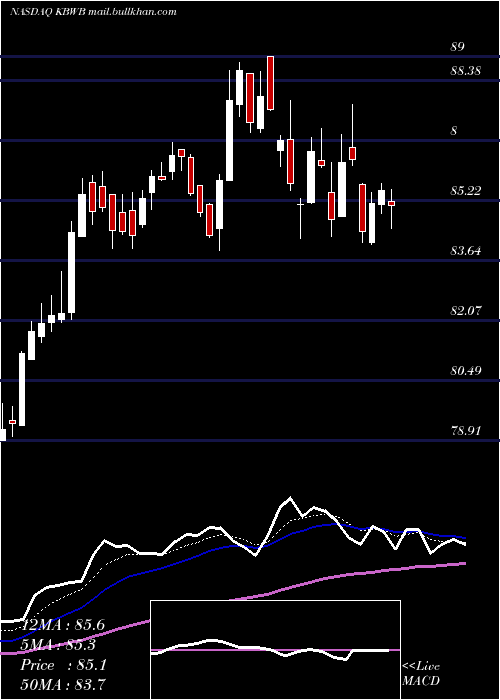This screenshot has width=500, height=700.
Task: Select the 89 price level label
Action: coord(458,47)
